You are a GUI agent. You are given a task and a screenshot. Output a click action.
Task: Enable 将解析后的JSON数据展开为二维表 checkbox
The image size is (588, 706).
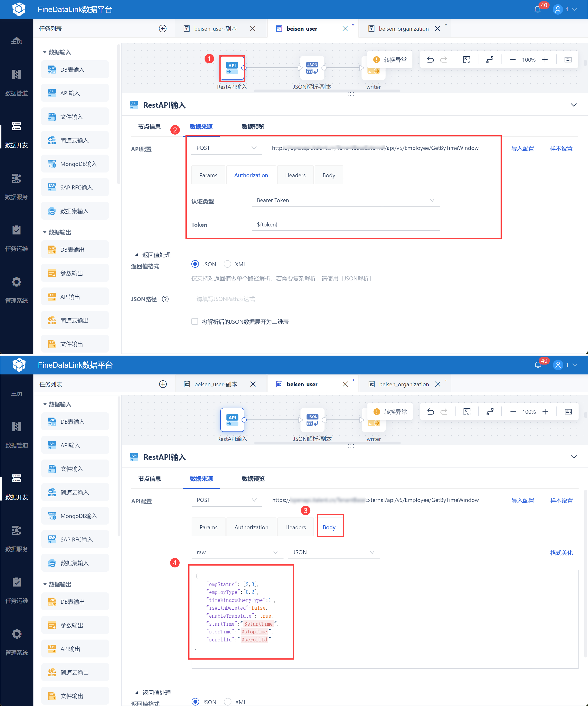(x=195, y=321)
